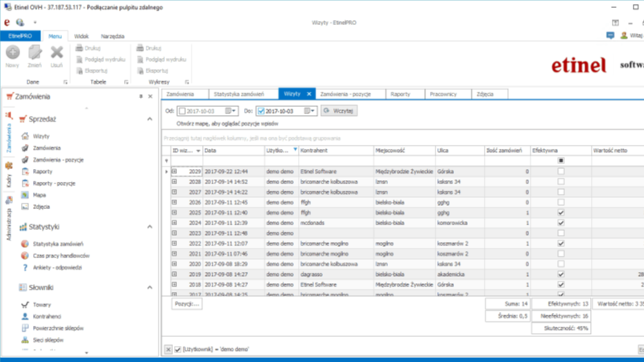The image size is (644, 362).
Task: Open Ankiety - odpowiedzi in sidebar
Action: [x=59, y=267]
